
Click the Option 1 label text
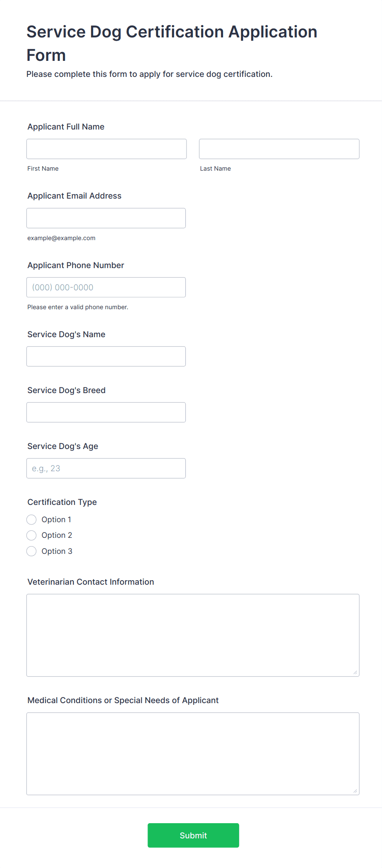(56, 520)
